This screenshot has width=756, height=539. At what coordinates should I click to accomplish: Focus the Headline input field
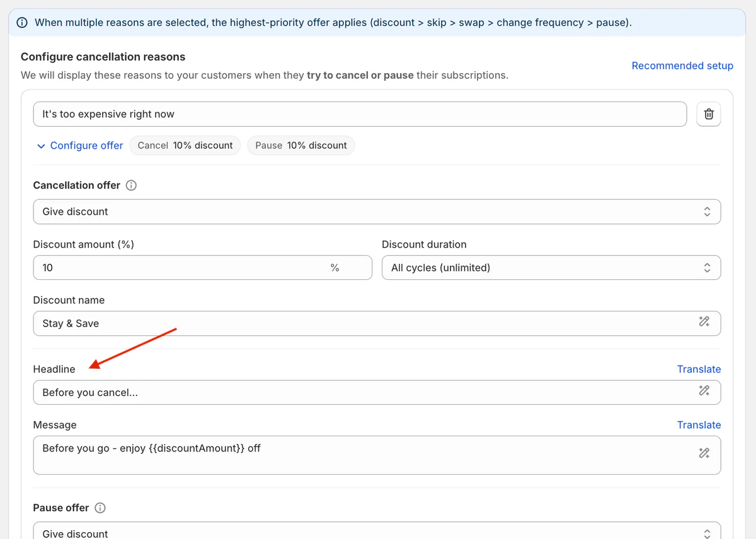pos(377,392)
